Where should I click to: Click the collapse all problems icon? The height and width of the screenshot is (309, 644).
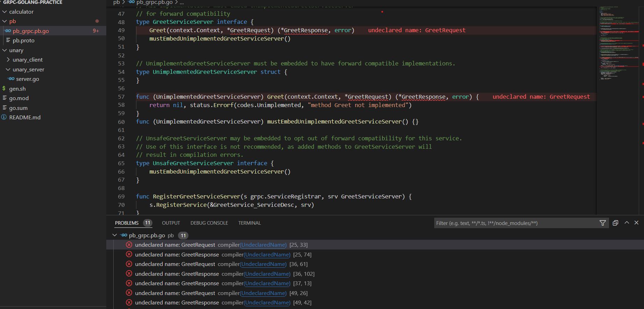[615, 223]
